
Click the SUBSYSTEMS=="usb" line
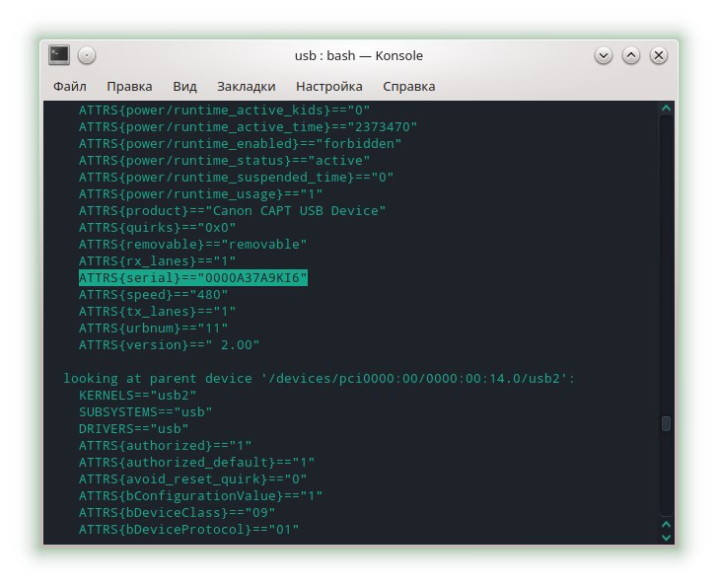coord(145,411)
